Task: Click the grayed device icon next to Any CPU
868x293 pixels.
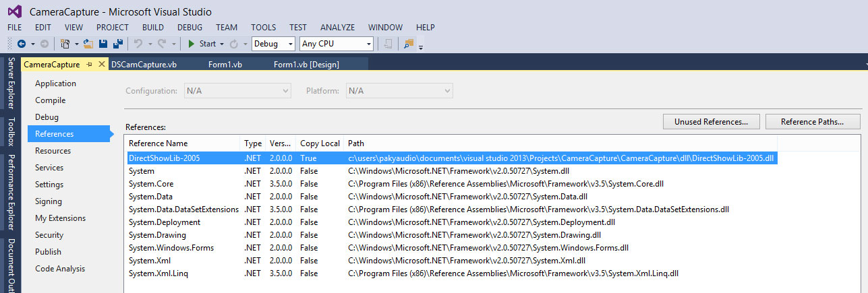Action: 388,44
